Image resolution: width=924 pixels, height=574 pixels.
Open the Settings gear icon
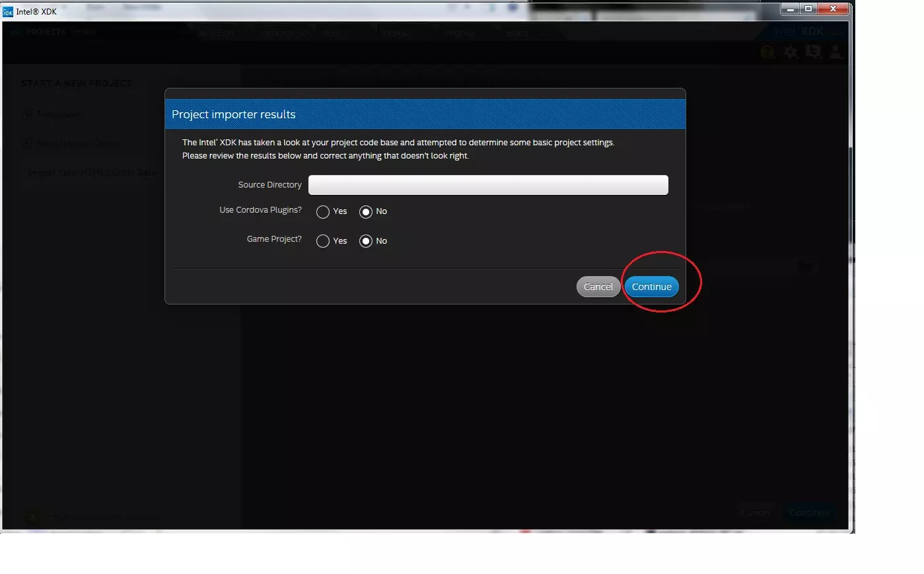(791, 52)
